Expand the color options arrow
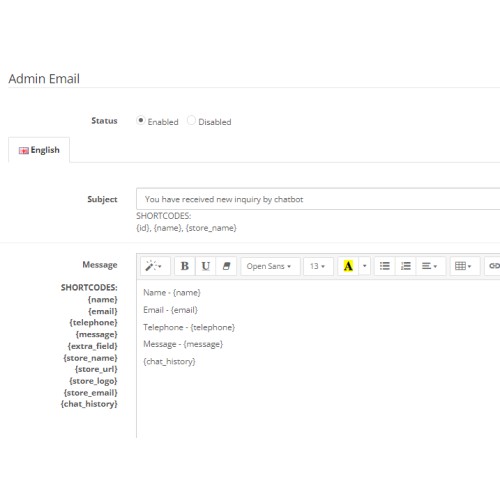The height and width of the screenshot is (500, 500). 365,266
